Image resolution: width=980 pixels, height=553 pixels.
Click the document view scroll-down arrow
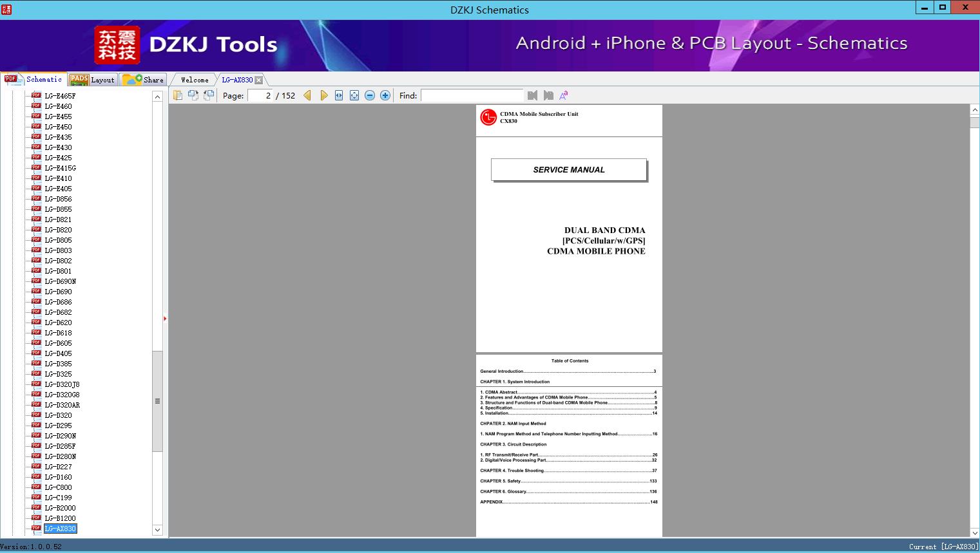(975, 532)
